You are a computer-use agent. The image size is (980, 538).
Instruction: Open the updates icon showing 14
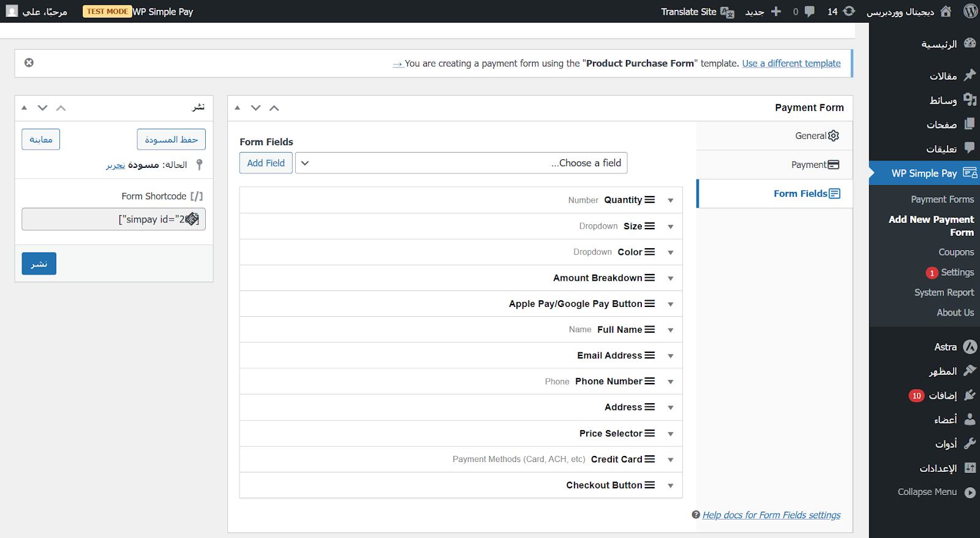pyautogui.click(x=849, y=11)
